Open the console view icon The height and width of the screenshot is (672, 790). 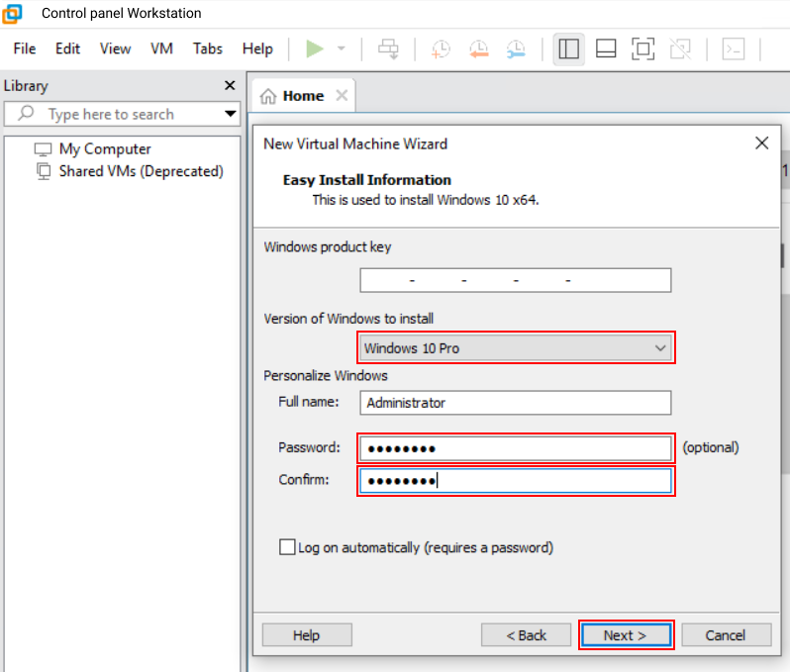click(733, 48)
